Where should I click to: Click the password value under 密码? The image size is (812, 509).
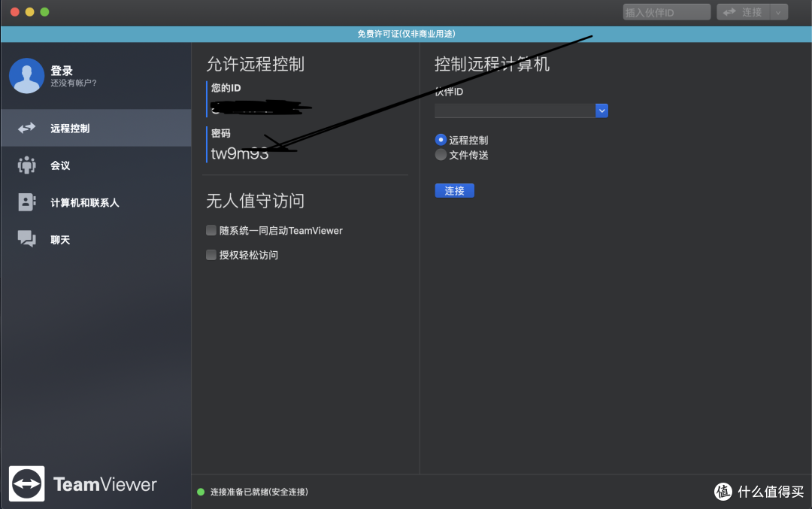pos(240,153)
